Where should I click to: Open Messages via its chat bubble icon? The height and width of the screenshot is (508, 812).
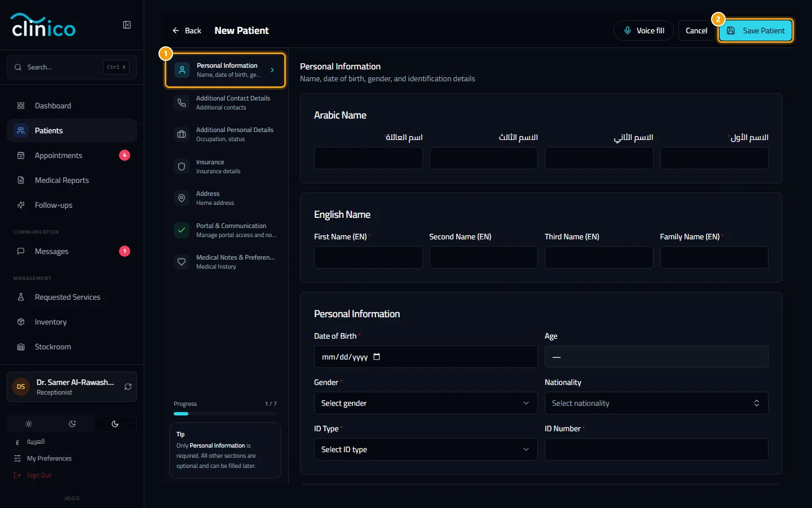21,251
